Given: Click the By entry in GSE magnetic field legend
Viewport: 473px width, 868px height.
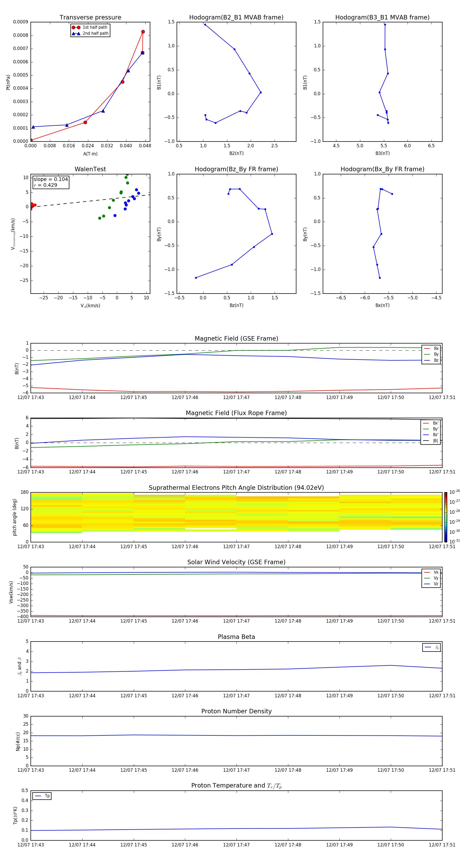Looking at the screenshot, I should point(431,354).
